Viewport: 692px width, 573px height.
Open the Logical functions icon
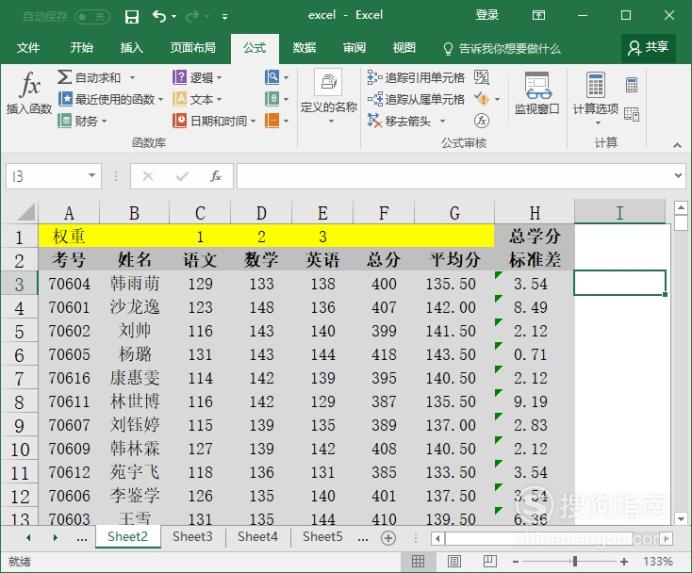(x=179, y=77)
